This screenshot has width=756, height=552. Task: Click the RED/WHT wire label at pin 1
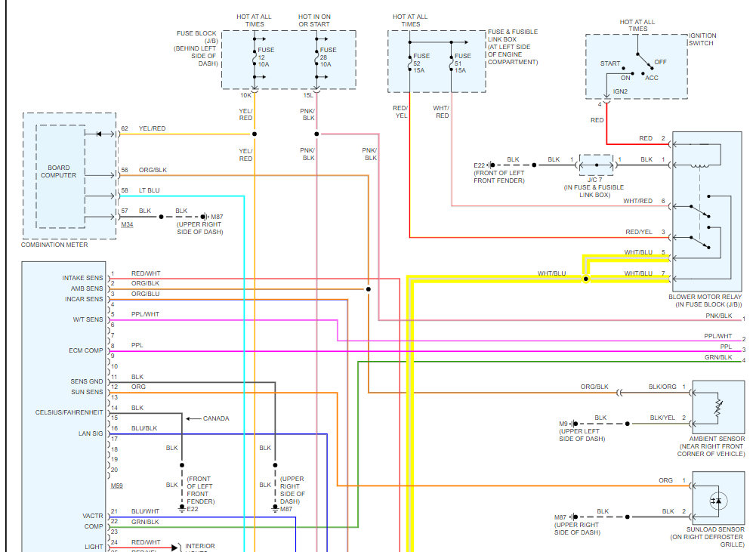coord(146,274)
